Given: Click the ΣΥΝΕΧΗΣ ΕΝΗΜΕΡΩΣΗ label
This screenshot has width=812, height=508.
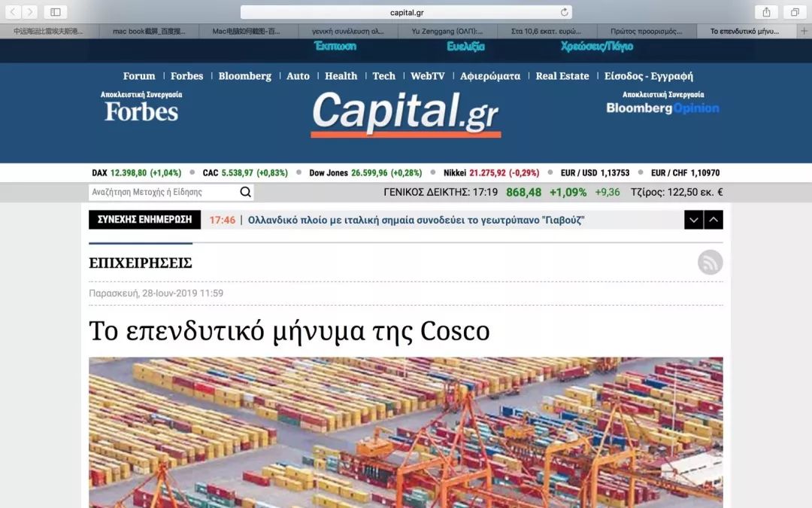Looking at the screenshot, I should (x=144, y=220).
